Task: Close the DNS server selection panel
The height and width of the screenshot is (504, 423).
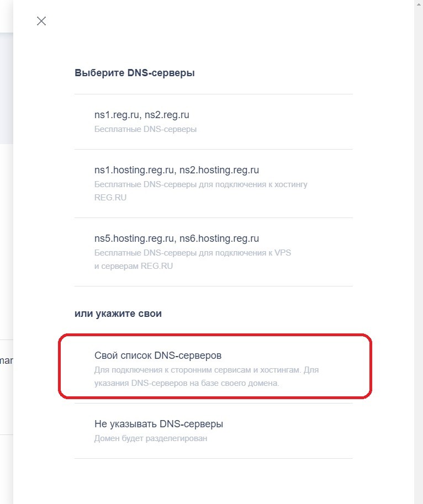Action: click(x=41, y=21)
